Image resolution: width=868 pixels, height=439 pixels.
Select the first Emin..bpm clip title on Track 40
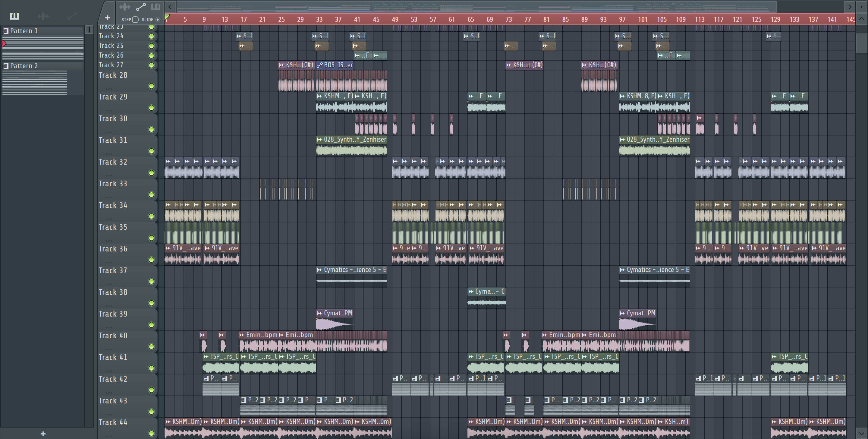point(262,335)
